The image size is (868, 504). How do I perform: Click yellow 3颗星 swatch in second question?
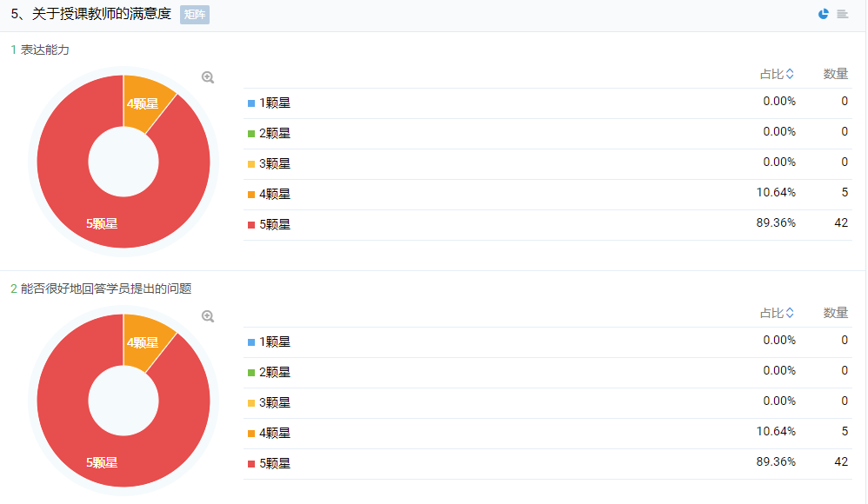tap(251, 403)
